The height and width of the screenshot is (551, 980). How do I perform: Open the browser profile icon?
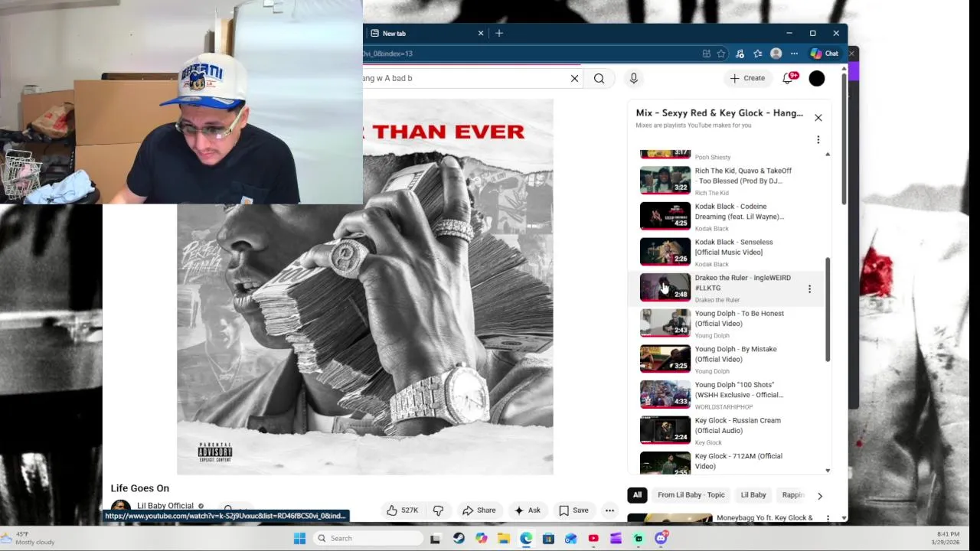point(776,54)
